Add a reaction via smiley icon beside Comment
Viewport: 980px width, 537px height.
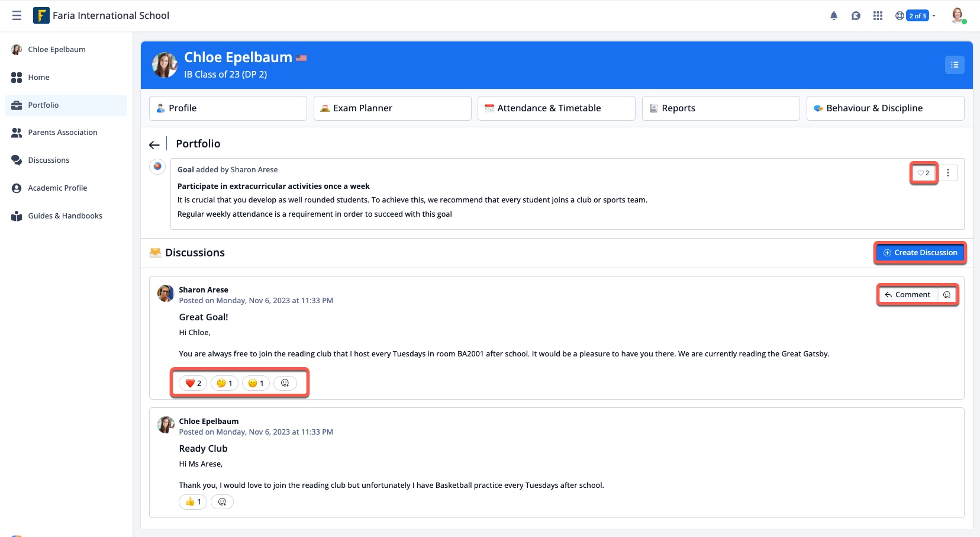click(x=946, y=294)
